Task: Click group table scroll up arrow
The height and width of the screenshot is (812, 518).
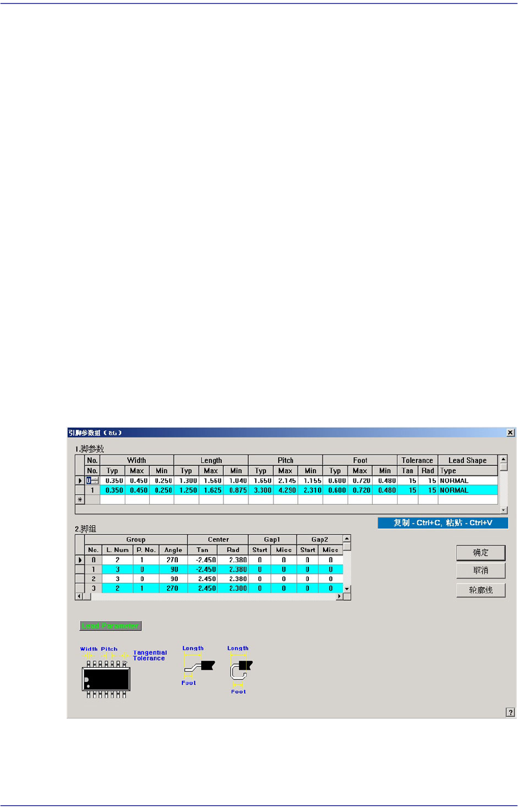Action: [347, 538]
